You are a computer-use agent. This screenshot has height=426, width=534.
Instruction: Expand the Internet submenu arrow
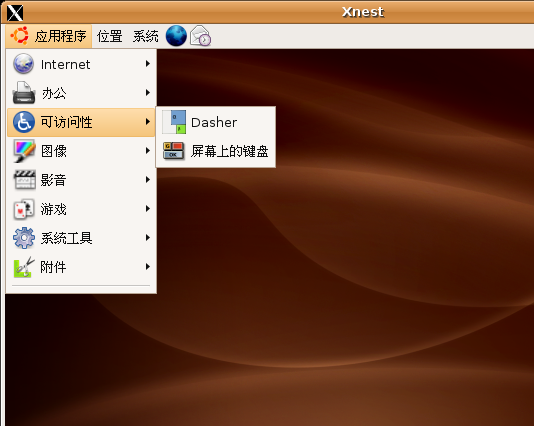click(x=147, y=64)
